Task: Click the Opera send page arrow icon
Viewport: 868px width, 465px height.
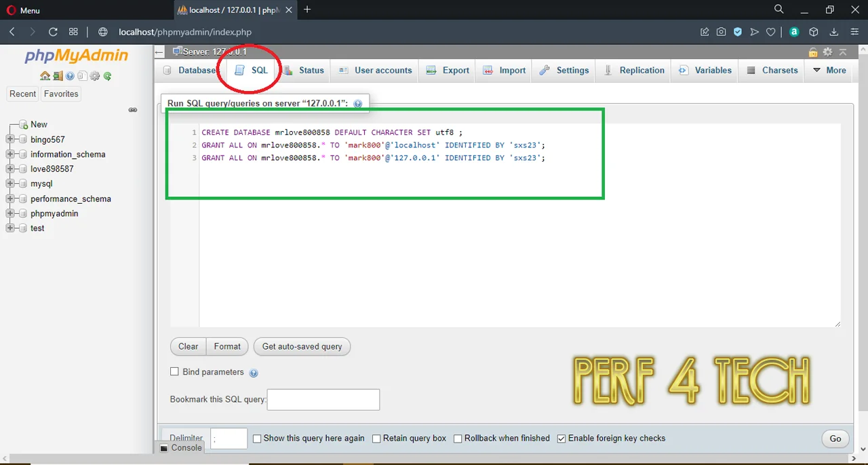Action: tap(755, 32)
